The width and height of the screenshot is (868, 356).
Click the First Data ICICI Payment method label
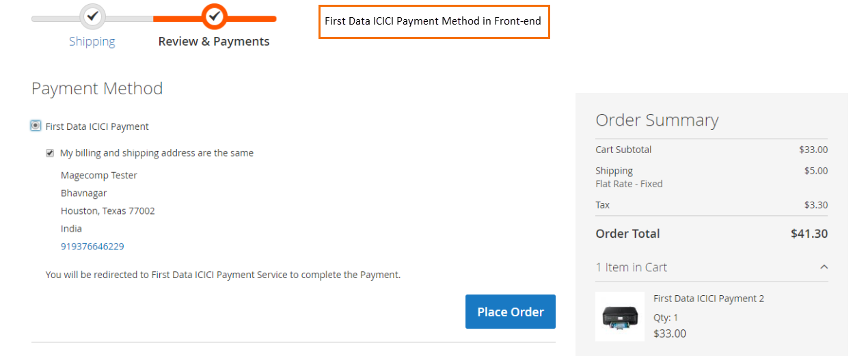click(x=97, y=126)
